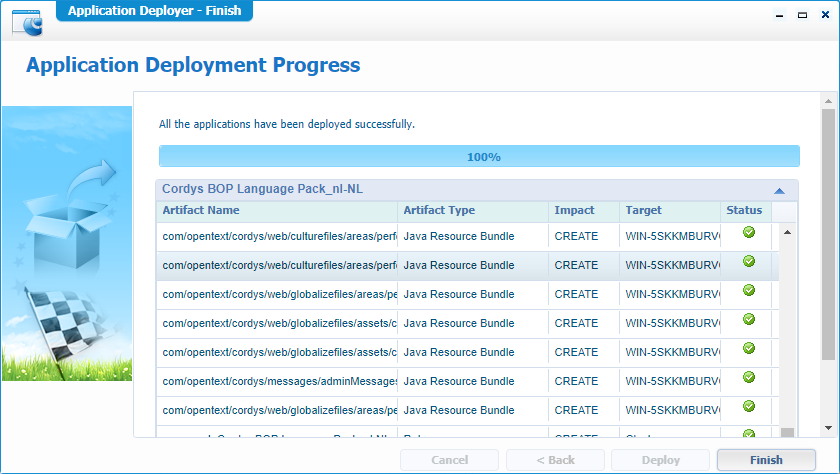Image resolution: width=840 pixels, height=474 pixels.
Task: Close the Application Deployer window
Action: pyautogui.click(x=825, y=15)
